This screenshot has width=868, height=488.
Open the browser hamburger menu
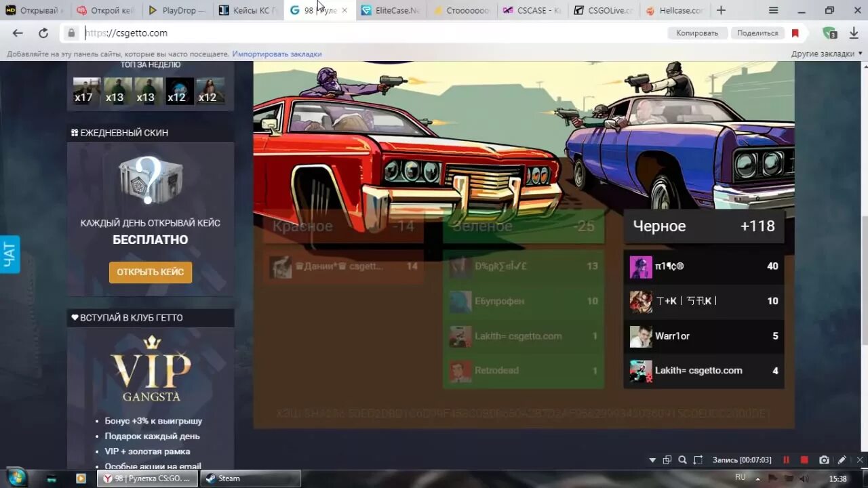(x=774, y=10)
